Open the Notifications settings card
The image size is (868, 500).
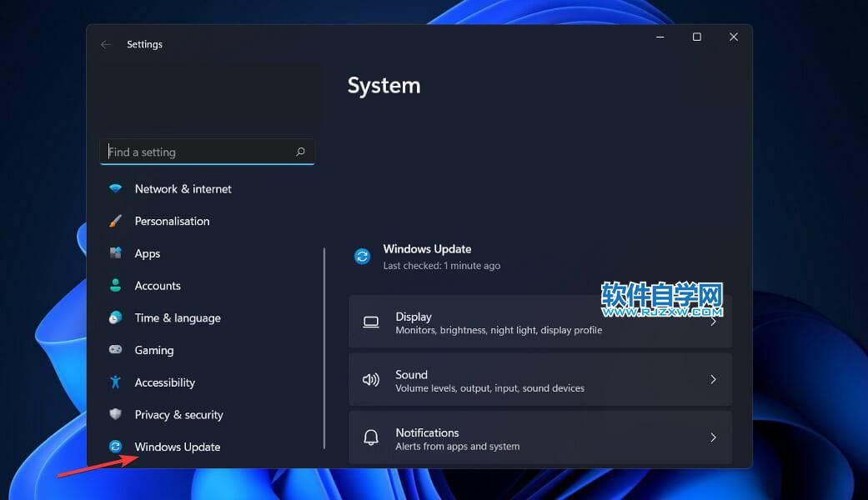point(540,437)
